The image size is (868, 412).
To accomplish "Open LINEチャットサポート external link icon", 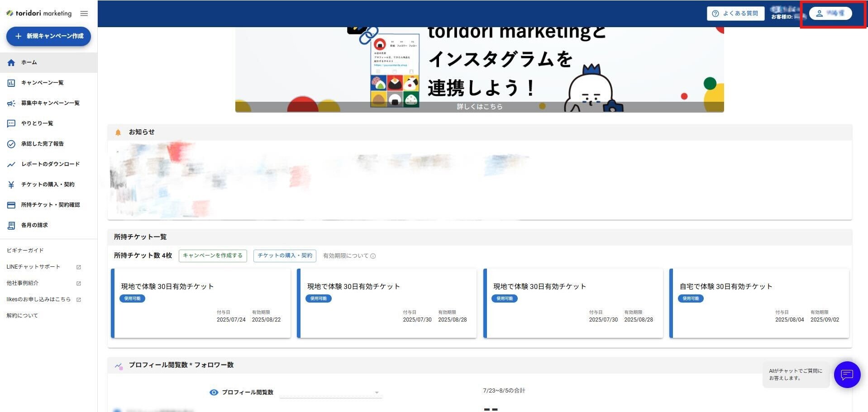I will click(78, 267).
